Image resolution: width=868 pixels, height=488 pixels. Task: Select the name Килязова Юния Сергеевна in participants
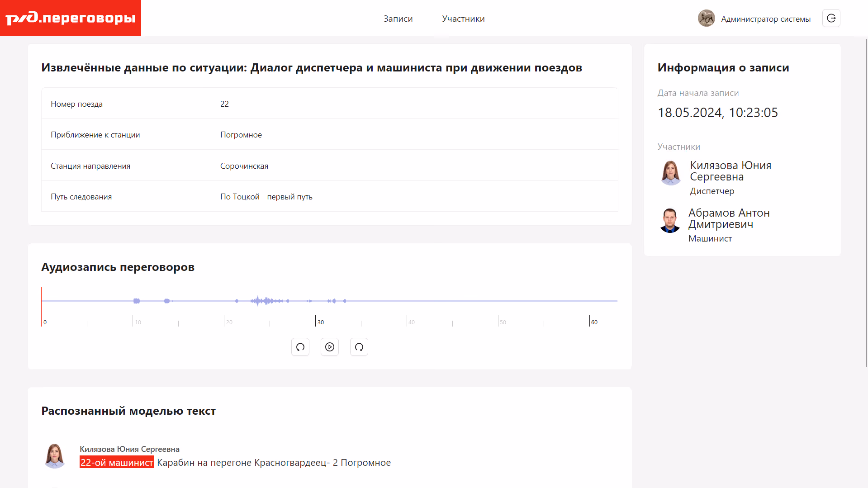[730, 171]
